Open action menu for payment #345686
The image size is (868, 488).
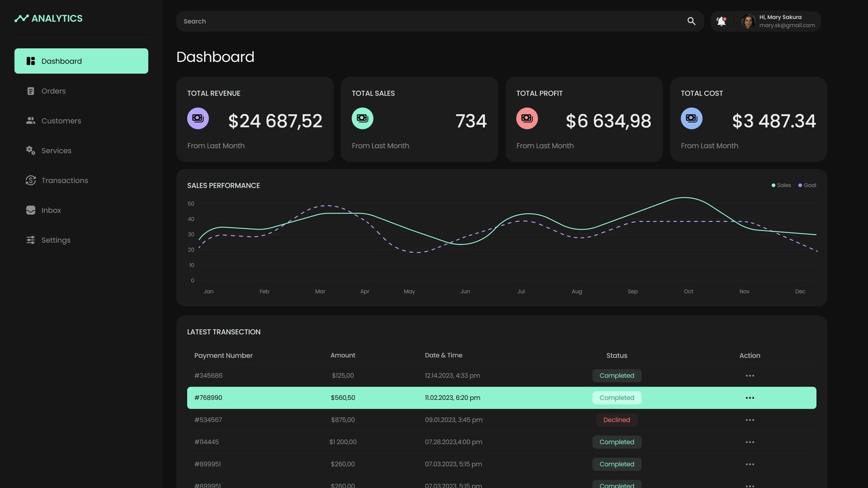pyautogui.click(x=750, y=376)
